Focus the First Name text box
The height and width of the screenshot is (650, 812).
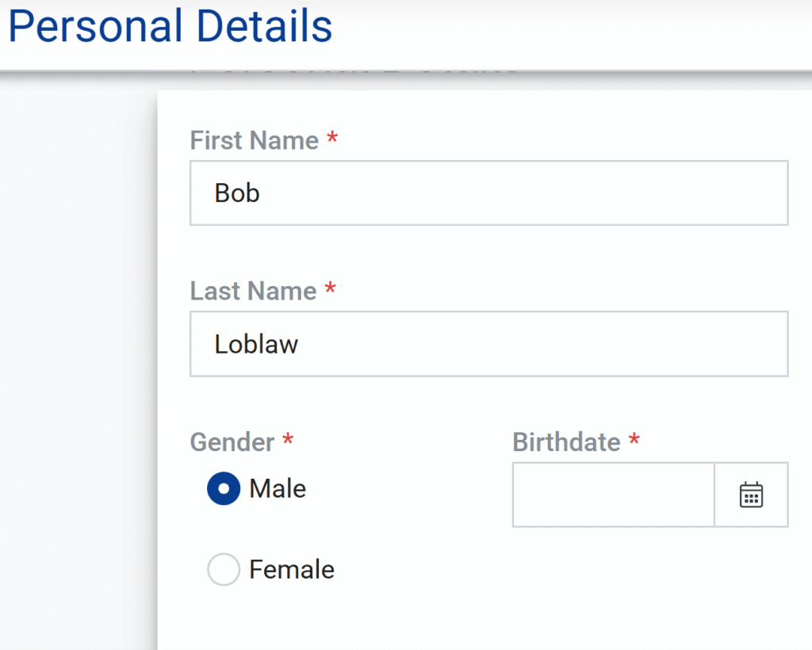click(488, 193)
